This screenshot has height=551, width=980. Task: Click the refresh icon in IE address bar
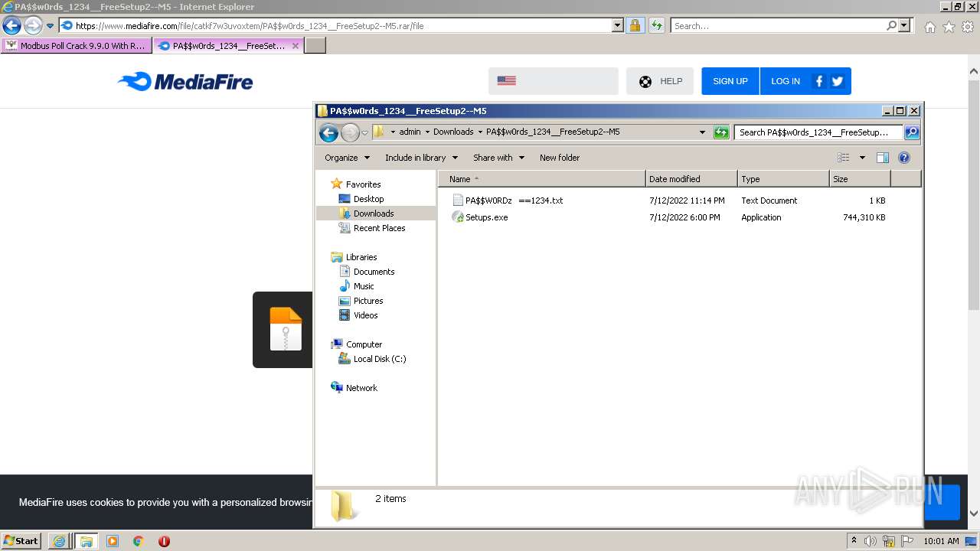pyautogui.click(x=656, y=25)
